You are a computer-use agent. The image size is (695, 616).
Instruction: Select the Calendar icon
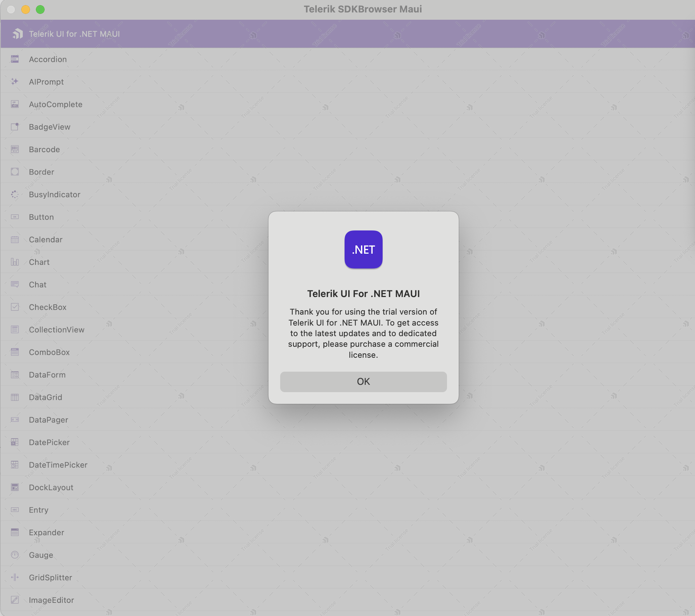15,240
